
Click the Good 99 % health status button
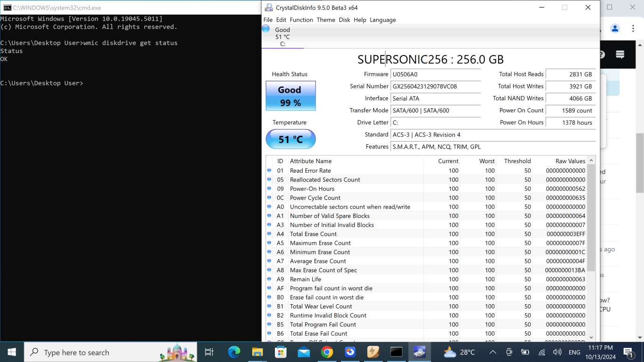click(290, 96)
